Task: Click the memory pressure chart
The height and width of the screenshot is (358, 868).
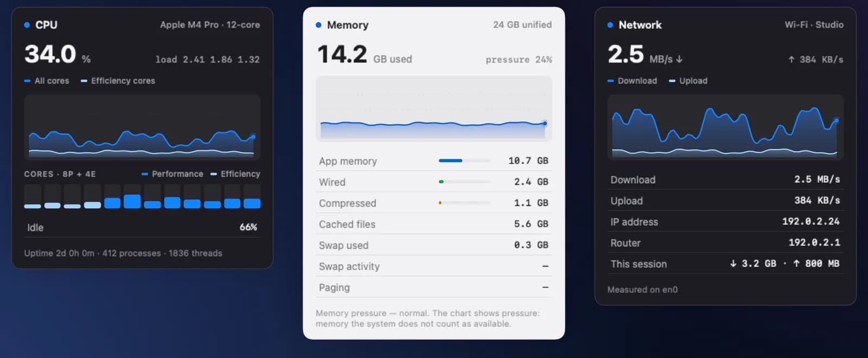Action: pos(434,108)
